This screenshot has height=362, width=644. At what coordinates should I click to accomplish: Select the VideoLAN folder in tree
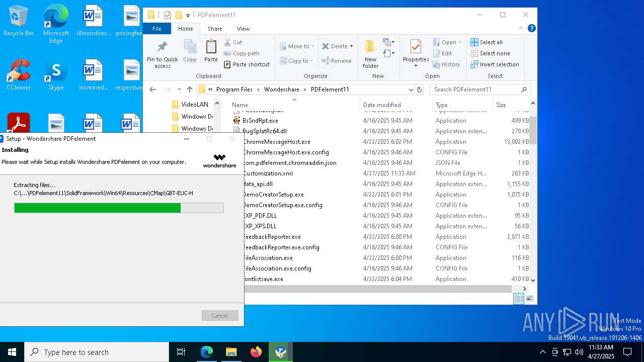(x=195, y=105)
